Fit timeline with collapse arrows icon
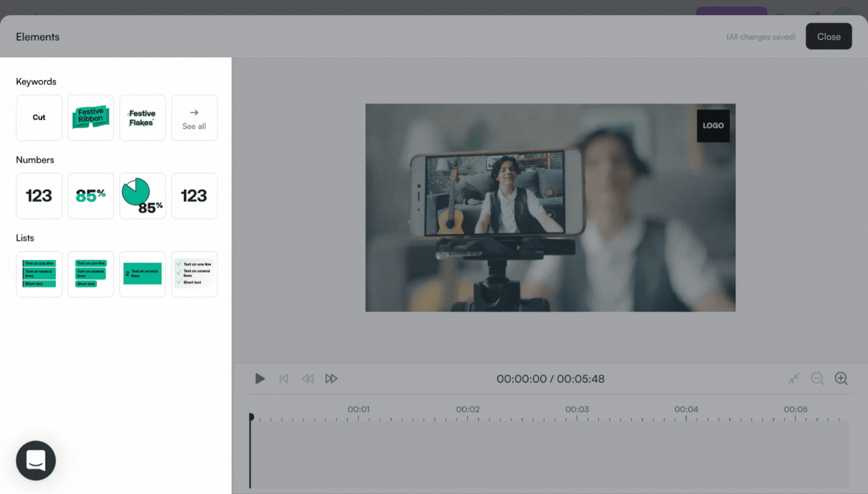Screen dimensions: 868x494 pos(793,378)
